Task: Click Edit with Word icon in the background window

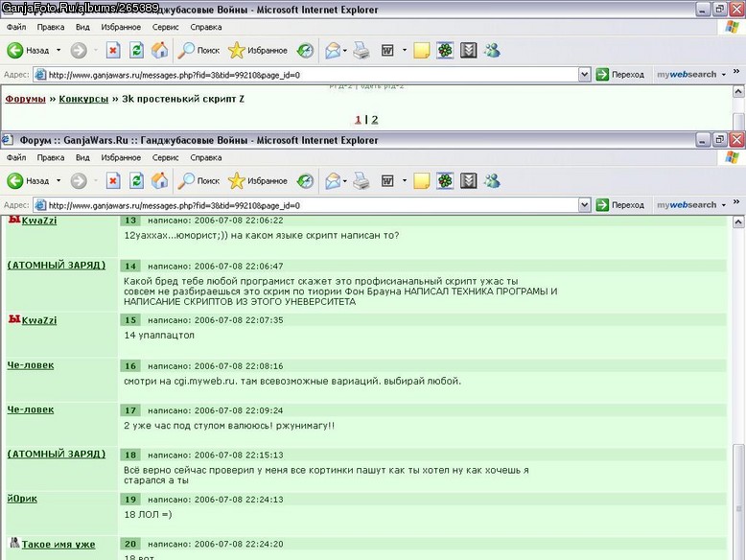Action: [x=387, y=50]
